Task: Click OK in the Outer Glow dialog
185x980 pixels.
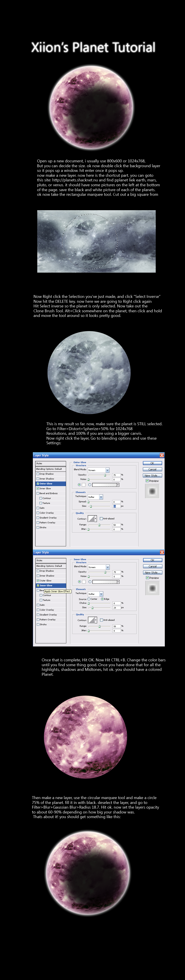Action: [x=152, y=463]
